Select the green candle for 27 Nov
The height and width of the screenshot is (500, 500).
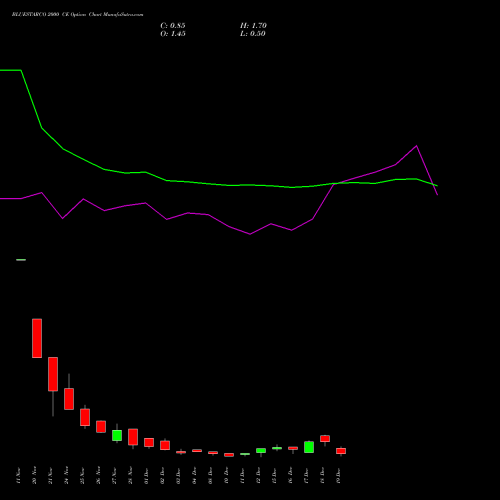[117, 435]
